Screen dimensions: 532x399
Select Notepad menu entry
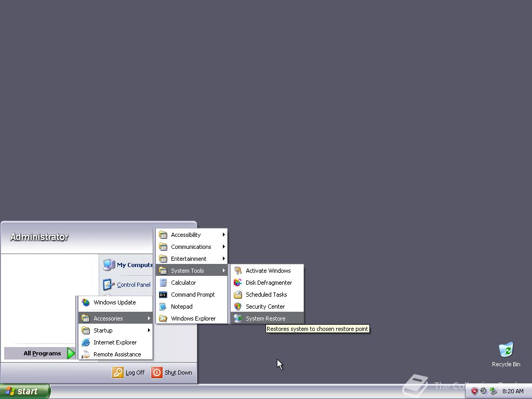[192, 307]
